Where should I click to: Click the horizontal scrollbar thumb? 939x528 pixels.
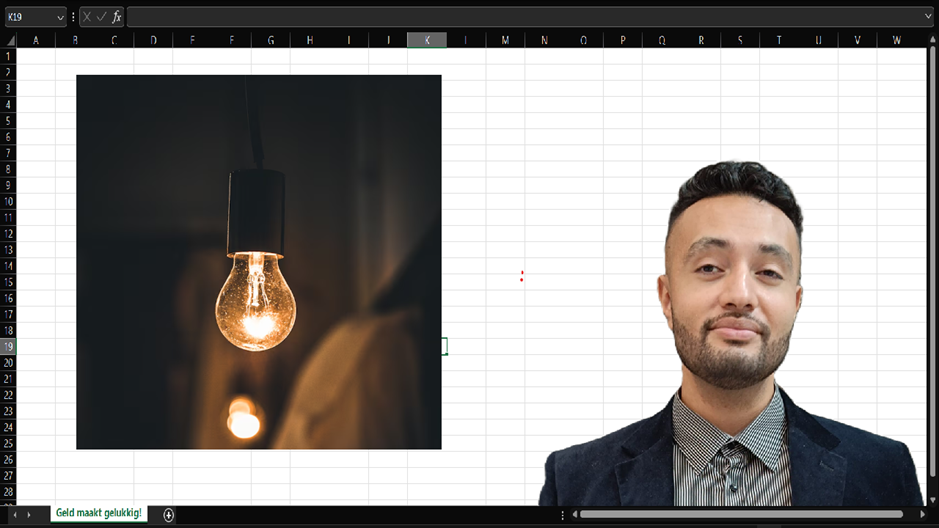[742, 514]
